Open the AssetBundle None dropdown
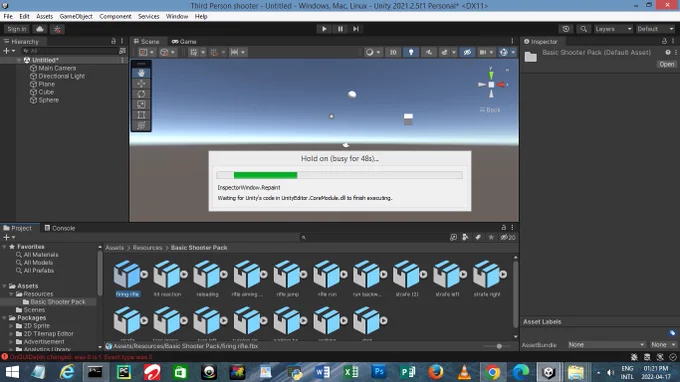 [606, 345]
